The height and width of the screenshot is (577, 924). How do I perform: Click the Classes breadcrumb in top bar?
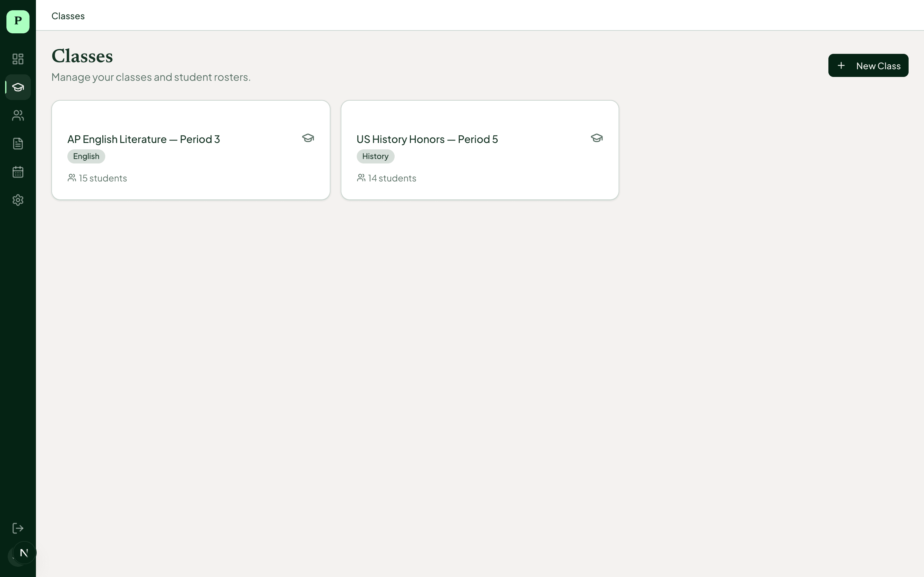tap(68, 16)
